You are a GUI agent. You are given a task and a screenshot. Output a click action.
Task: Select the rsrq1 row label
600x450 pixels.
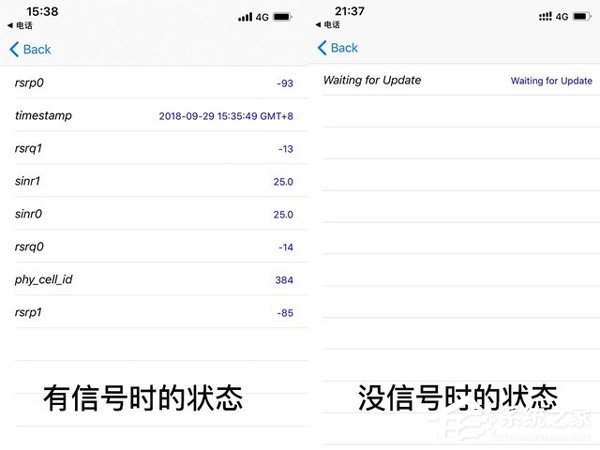pos(28,148)
